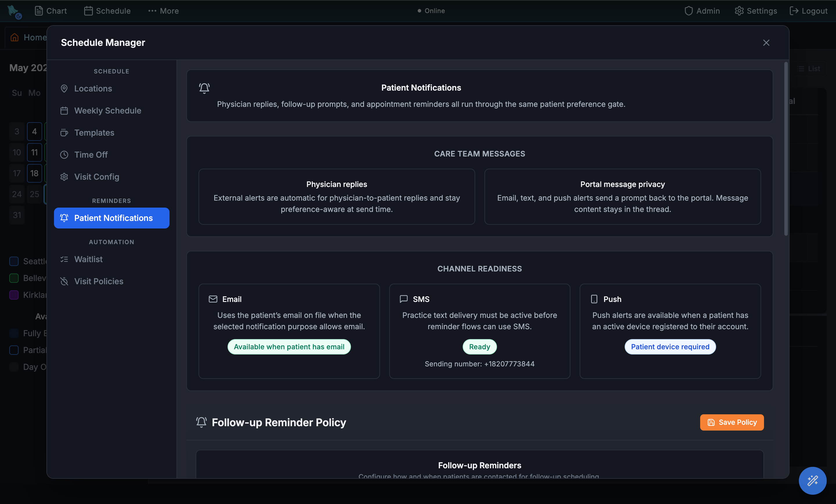Open Weekly Schedule section
Viewport: 836px width, 504px height.
click(x=111, y=111)
